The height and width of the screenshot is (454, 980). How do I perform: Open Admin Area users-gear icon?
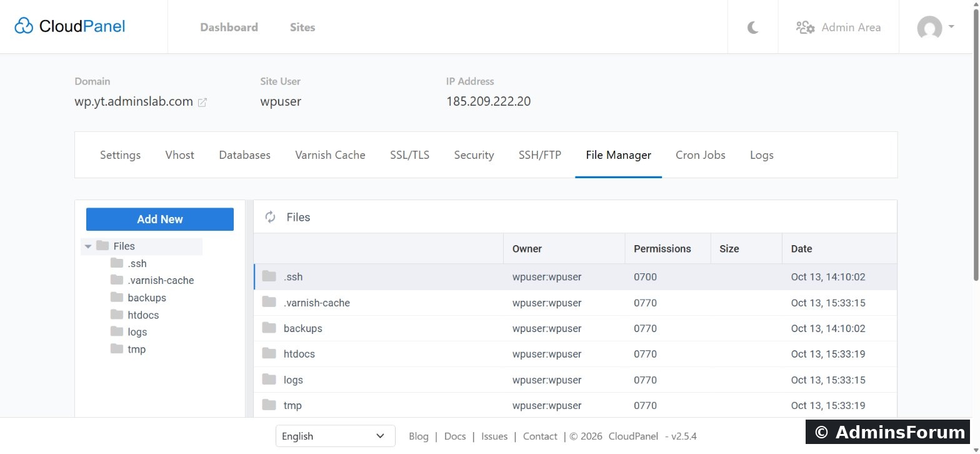click(805, 28)
